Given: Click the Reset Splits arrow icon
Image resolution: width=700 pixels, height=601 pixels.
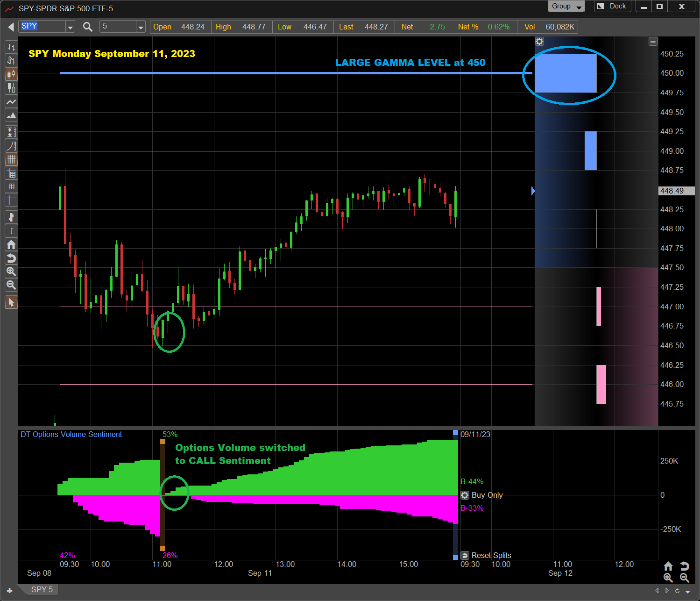Looking at the screenshot, I should [465, 555].
